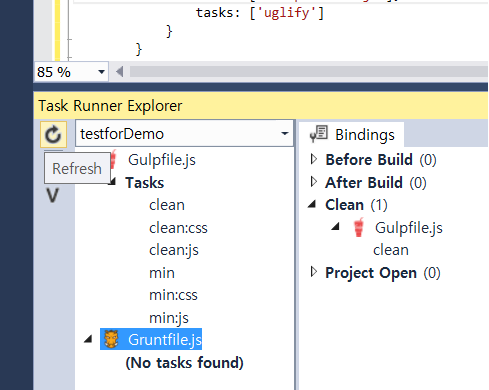The image size is (489, 390).
Task: Select the clean:js task in list
Action: [x=174, y=250]
